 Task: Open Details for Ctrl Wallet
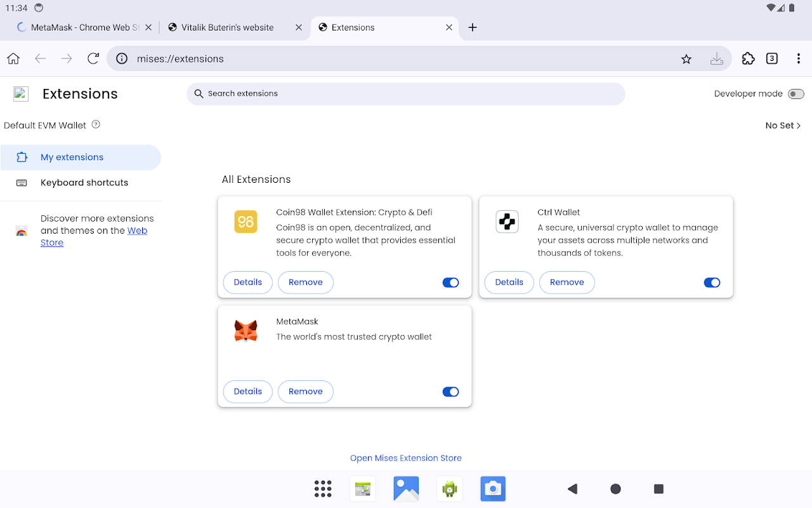pos(509,283)
